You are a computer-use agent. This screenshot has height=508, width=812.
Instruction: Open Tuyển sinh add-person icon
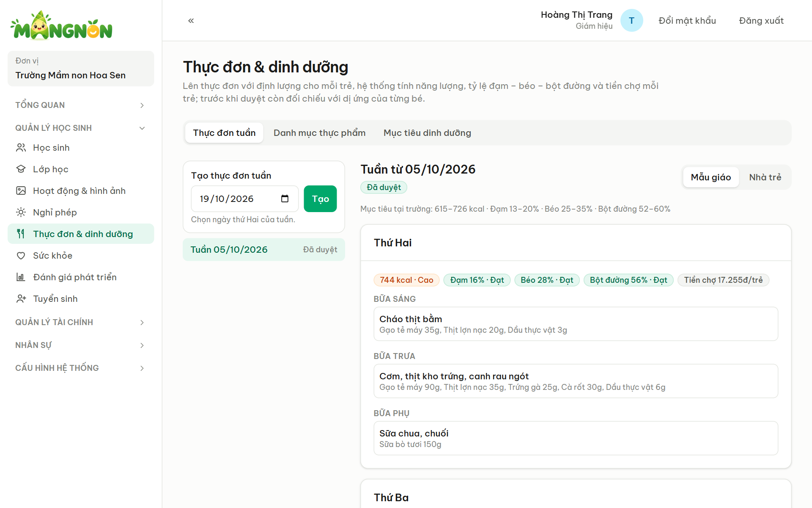click(21, 299)
